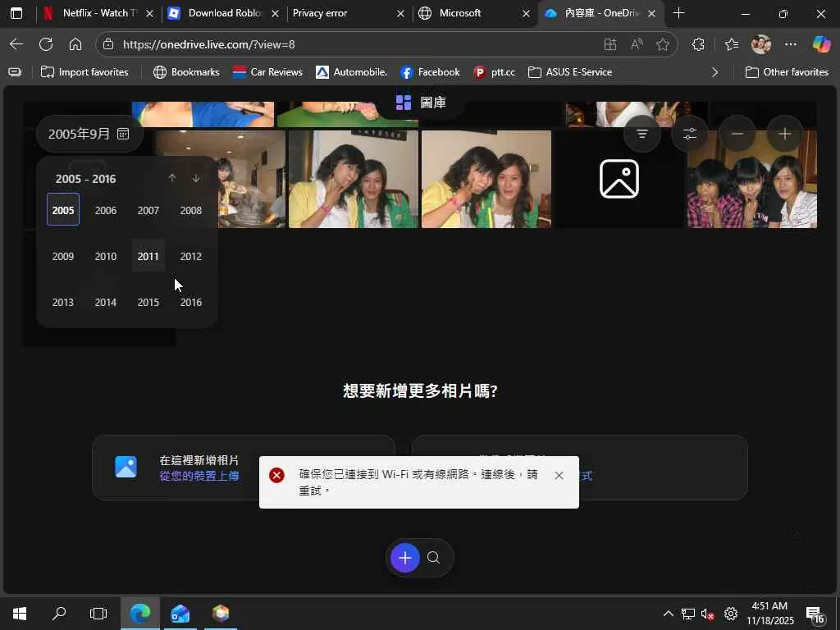Select year 2009 in date picker
The width and height of the screenshot is (840, 630).
click(x=63, y=256)
